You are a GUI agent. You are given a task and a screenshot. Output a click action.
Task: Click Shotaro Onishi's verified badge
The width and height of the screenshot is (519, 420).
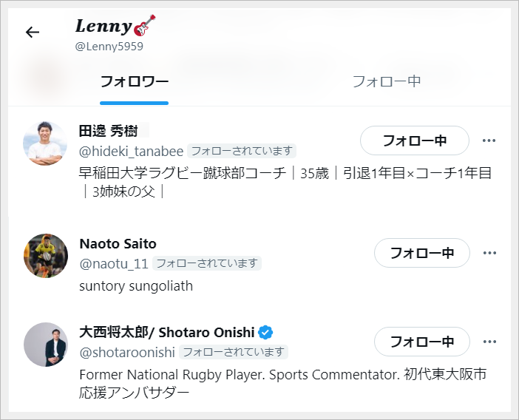(x=265, y=331)
